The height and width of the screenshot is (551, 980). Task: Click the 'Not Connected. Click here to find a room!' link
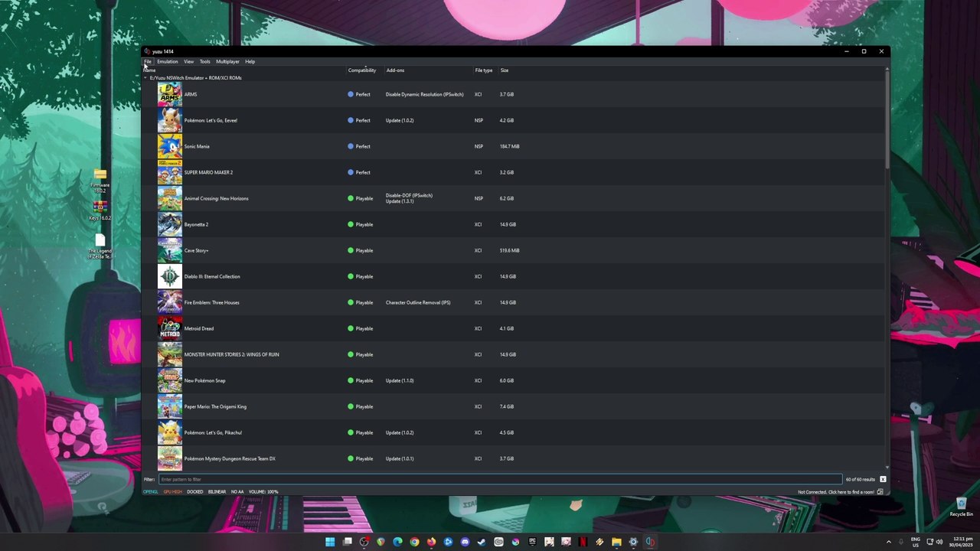click(x=836, y=492)
